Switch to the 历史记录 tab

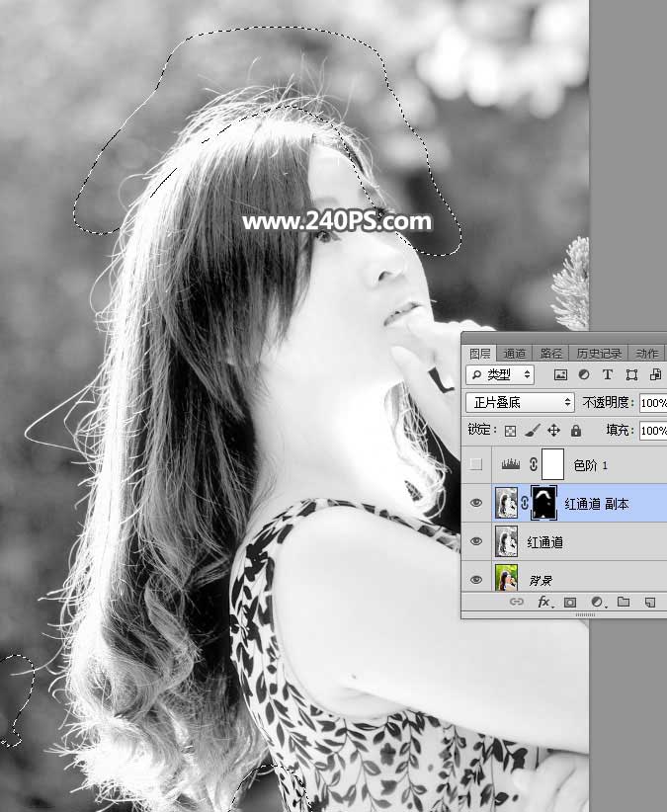click(599, 354)
